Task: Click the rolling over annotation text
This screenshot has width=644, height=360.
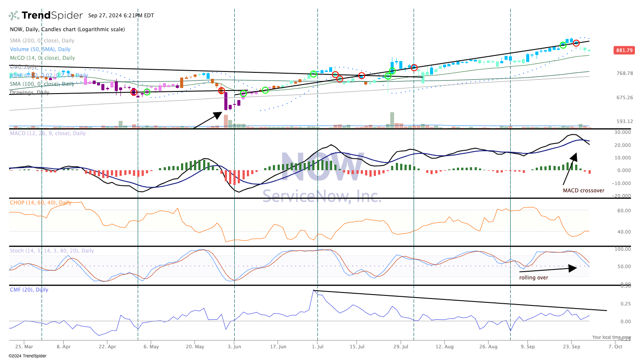Action: click(534, 278)
